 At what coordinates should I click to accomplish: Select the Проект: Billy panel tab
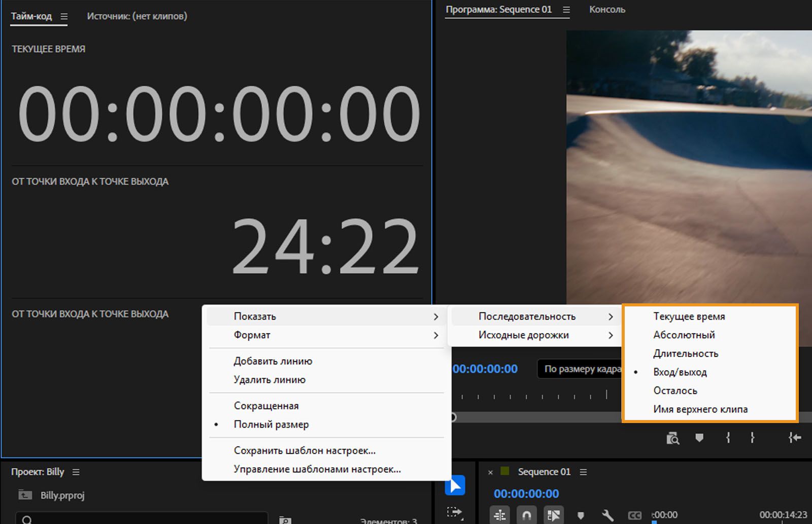[x=38, y=472]
